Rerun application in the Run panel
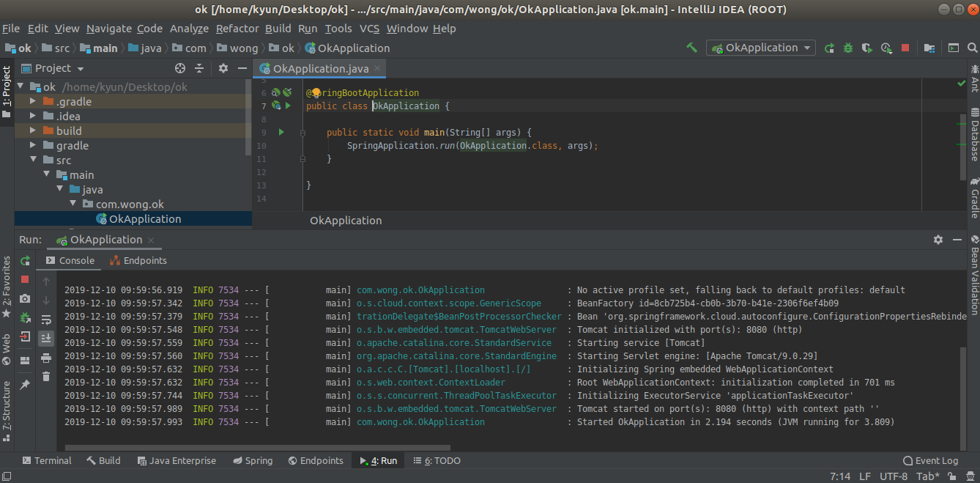The image size is (980, 483). click(25, 260)
